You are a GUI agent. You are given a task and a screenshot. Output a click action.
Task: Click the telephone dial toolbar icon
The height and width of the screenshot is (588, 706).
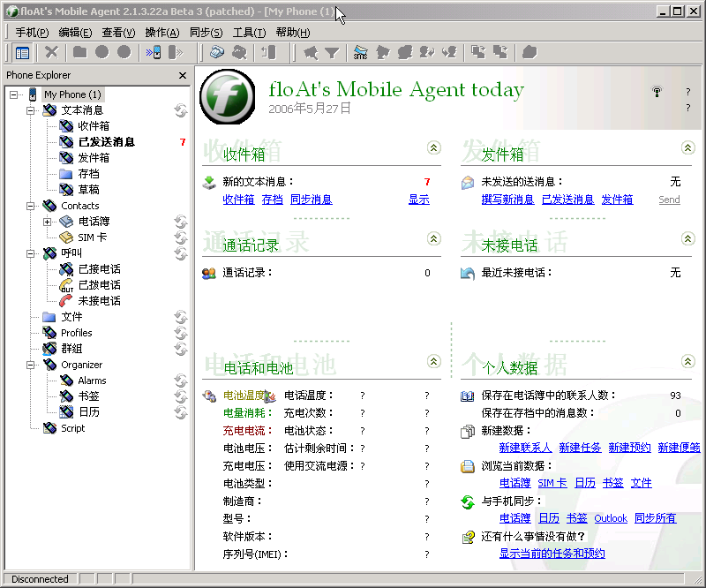click(217, 53)
